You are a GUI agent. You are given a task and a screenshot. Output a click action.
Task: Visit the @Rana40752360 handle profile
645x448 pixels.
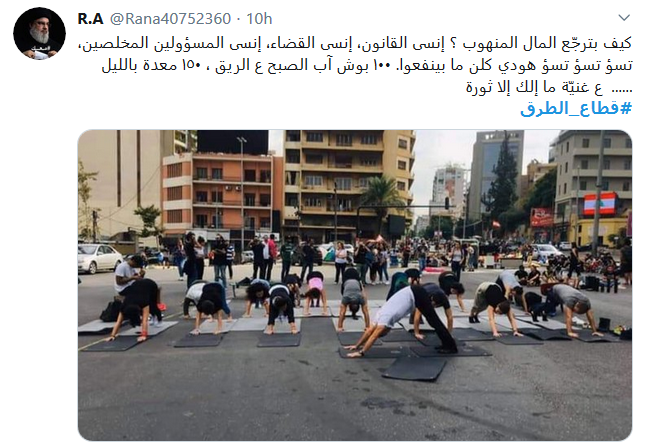[x=171, y=19]
